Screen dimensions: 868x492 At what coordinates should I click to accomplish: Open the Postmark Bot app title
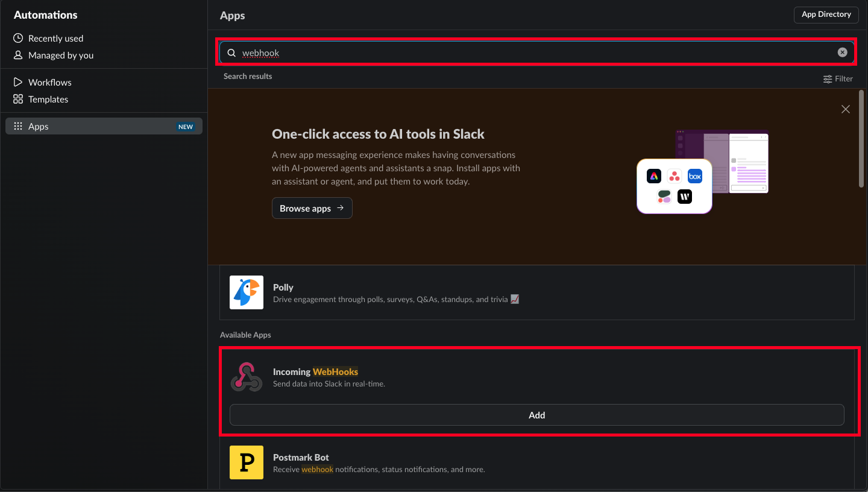click(301, 457)
